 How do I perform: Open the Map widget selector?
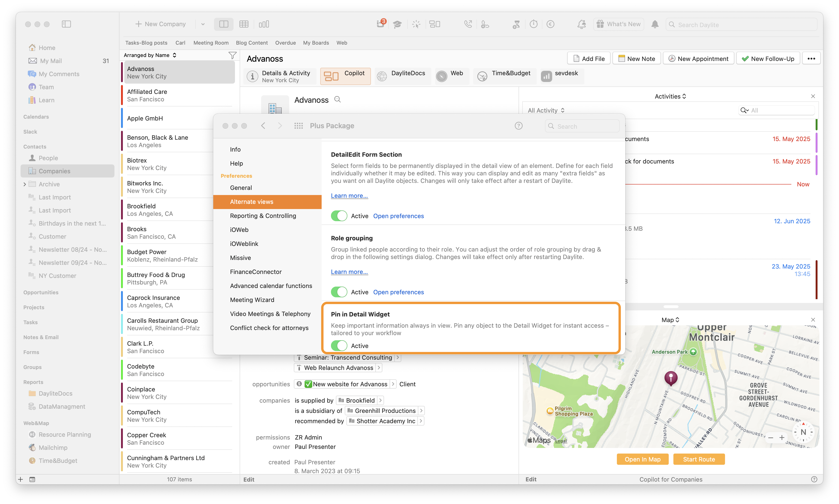670,320
